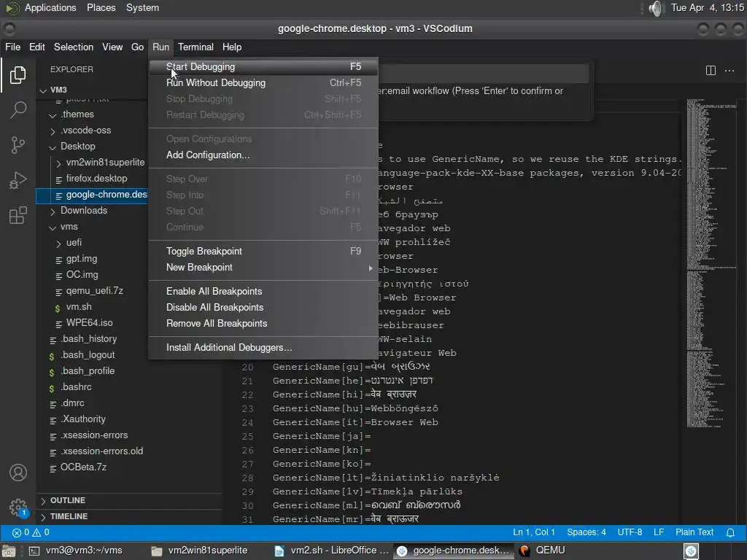This screenshot has width=747, height=560.
Task: Open firefox.desktop file
Action: pyautogui.click(x=96, y=179)
